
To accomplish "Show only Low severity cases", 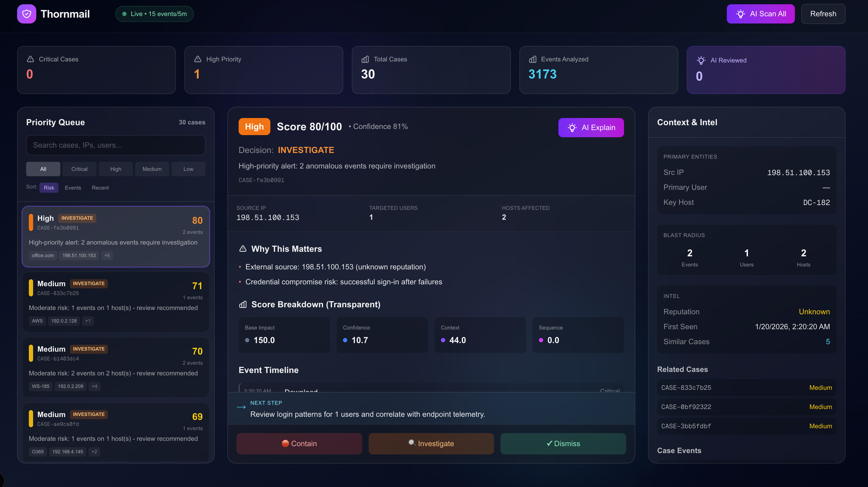I will pyautogui.click(x=188, y=169).
